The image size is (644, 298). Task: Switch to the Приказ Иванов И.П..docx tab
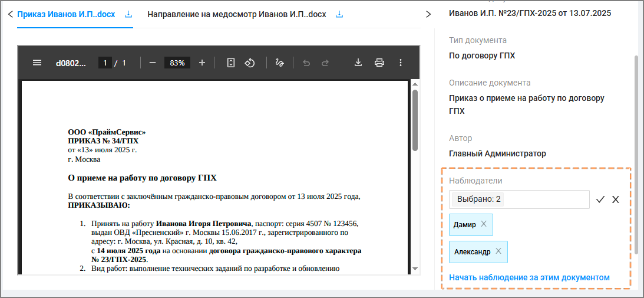point(66,14)
